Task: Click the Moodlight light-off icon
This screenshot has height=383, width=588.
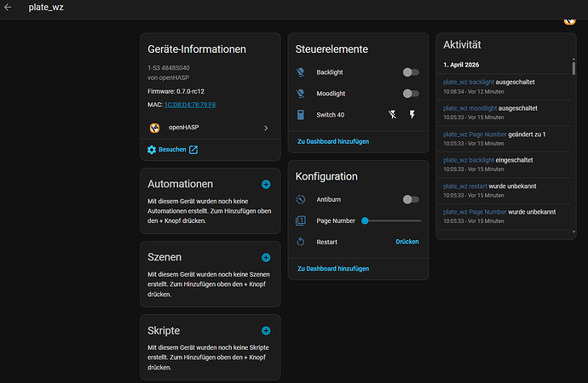Action: tap(300, 94)
